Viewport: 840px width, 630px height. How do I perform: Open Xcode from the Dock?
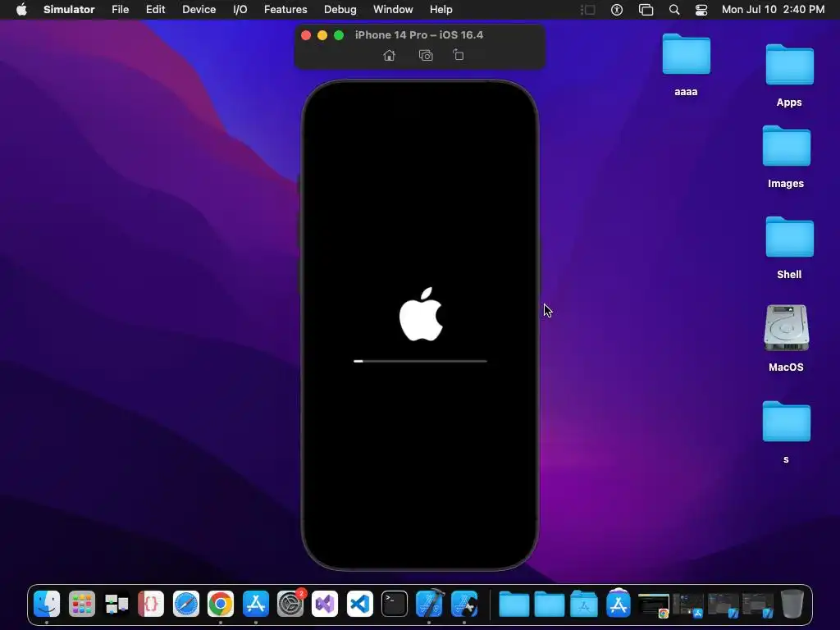(430, 604)
